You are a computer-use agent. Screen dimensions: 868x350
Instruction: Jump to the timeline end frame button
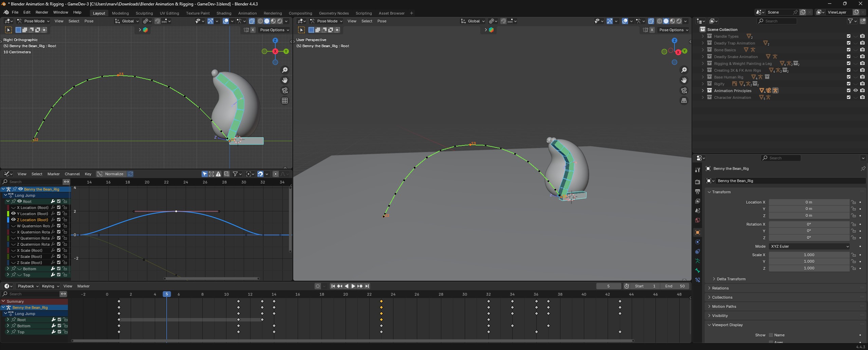[367, 286]
